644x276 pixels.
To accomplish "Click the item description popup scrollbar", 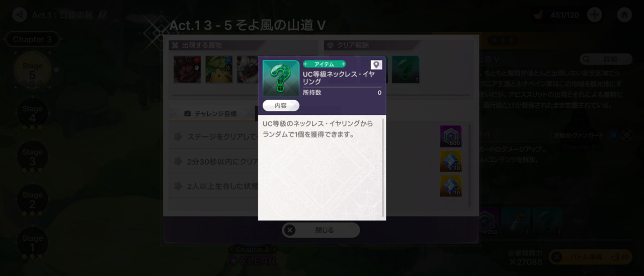I will (383, 168).
